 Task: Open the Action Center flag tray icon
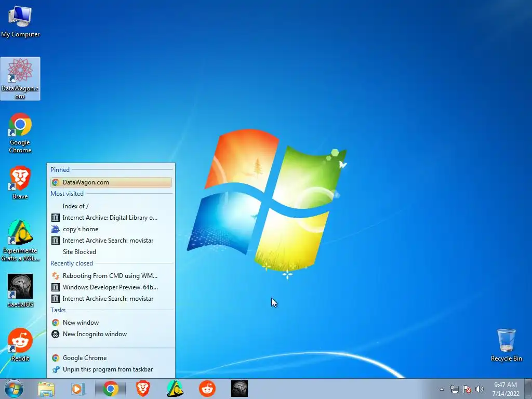pyautogui.click(x=467, y=389)
